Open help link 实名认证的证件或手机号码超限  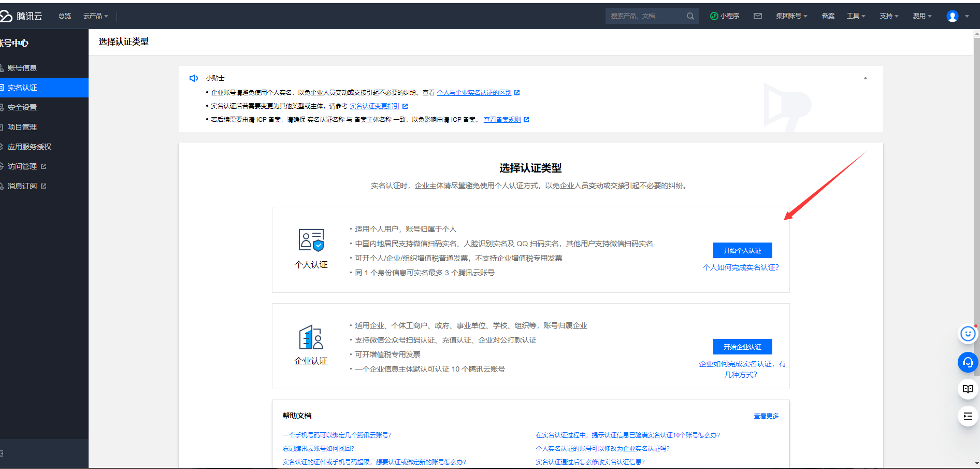click(x=374, y=462)
